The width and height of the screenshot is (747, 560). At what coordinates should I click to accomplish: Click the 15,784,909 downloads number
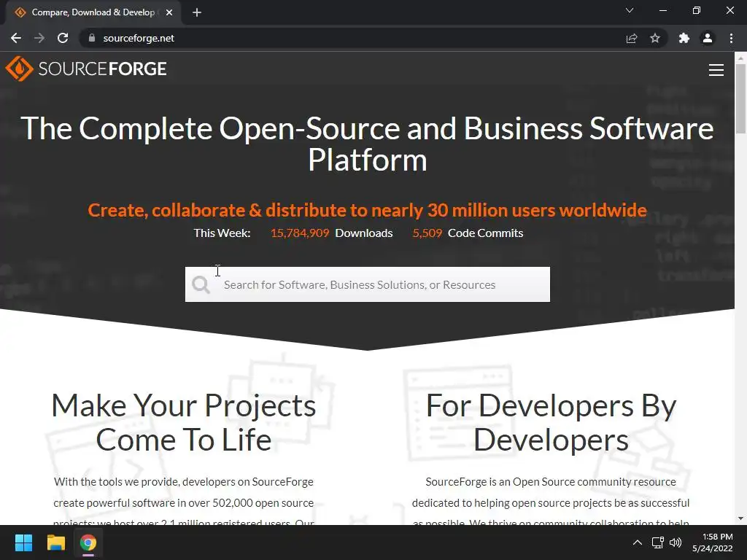300,233
